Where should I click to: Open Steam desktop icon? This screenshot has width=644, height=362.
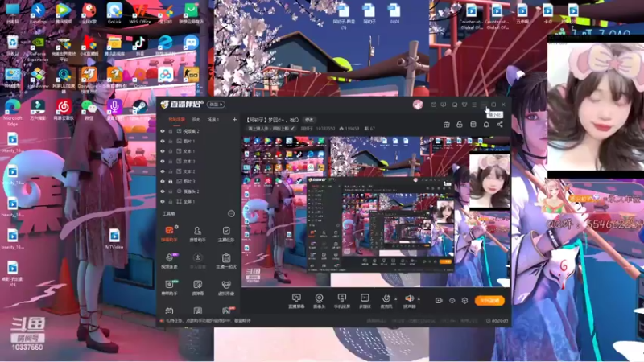(x=139, y=112)
